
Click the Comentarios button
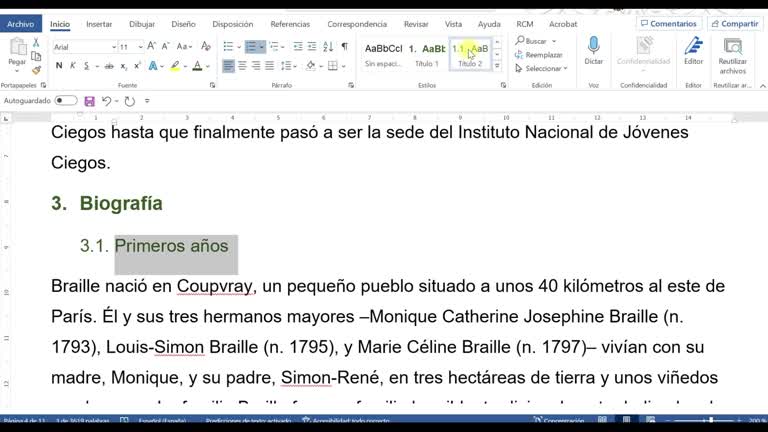coord(668,23)
